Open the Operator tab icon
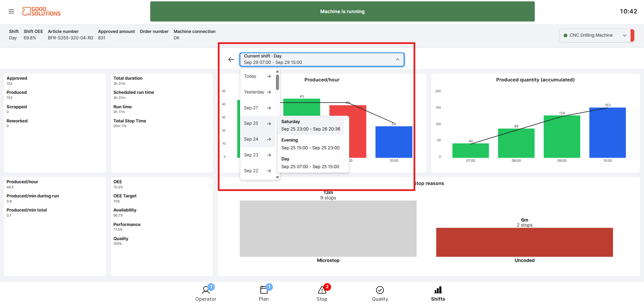 pyautogui.click(x=206, y=290)
